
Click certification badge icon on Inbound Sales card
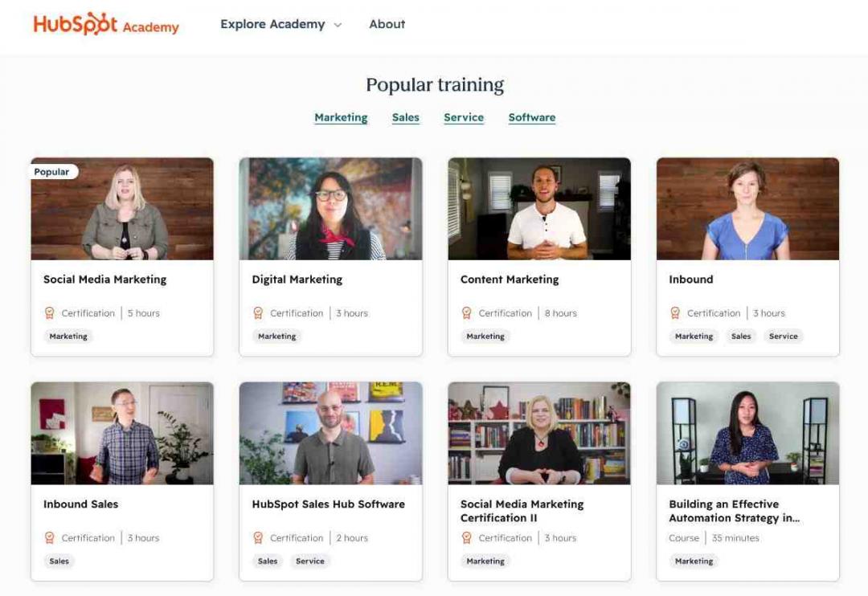(x=49, y=538)
